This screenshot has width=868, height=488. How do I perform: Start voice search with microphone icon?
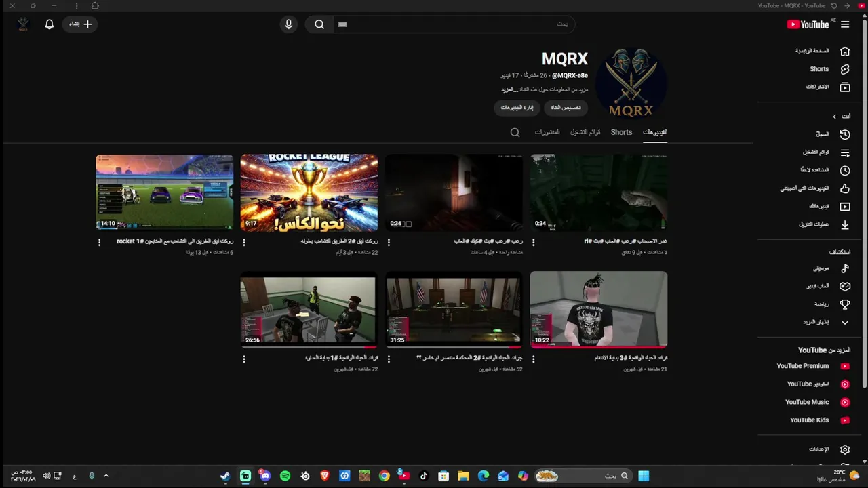click(x=289, y=24)
